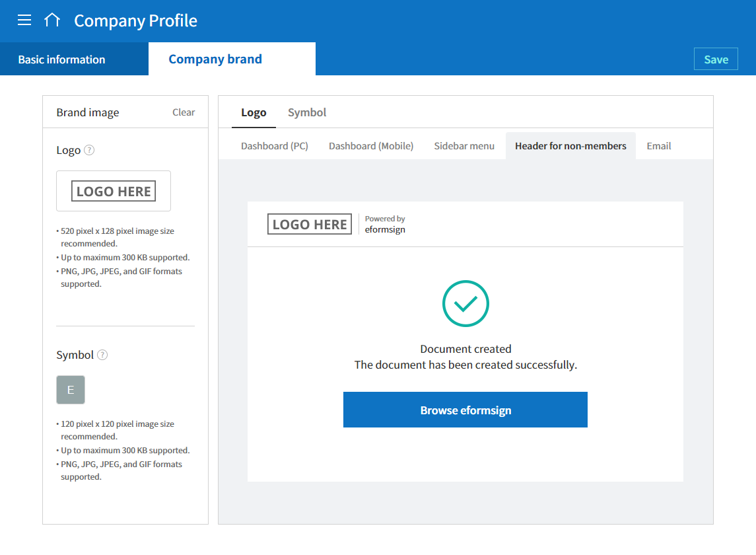Clear the brand image

(x=184, y=112)
